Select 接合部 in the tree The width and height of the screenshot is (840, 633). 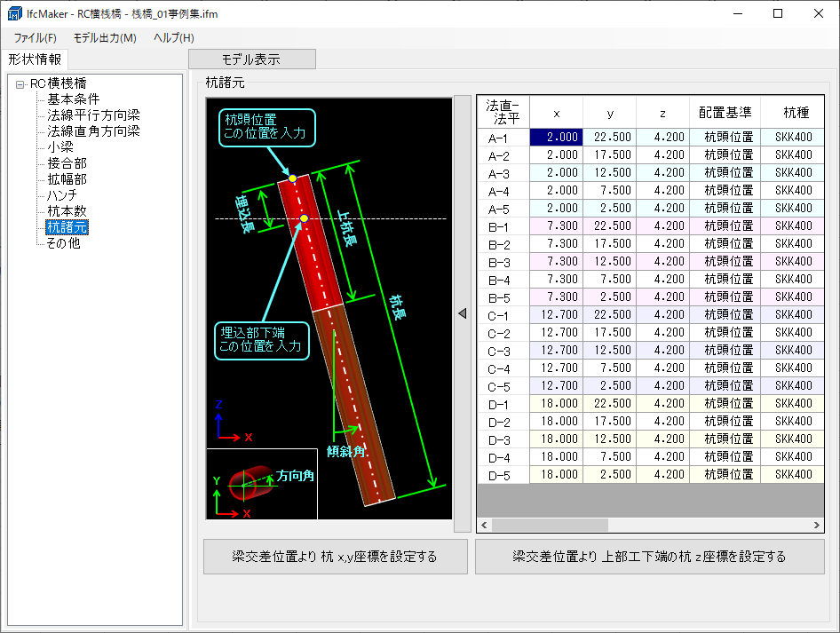pos(67,163)
